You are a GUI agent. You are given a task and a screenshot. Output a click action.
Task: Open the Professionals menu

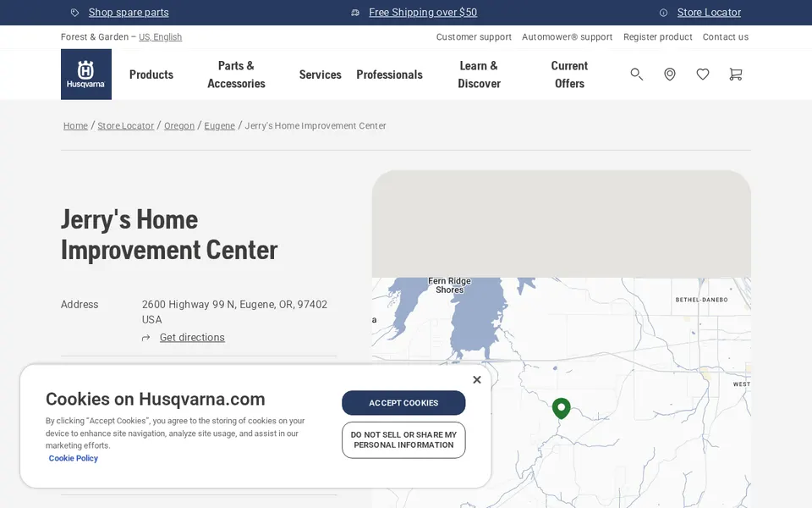coord(389,75)
